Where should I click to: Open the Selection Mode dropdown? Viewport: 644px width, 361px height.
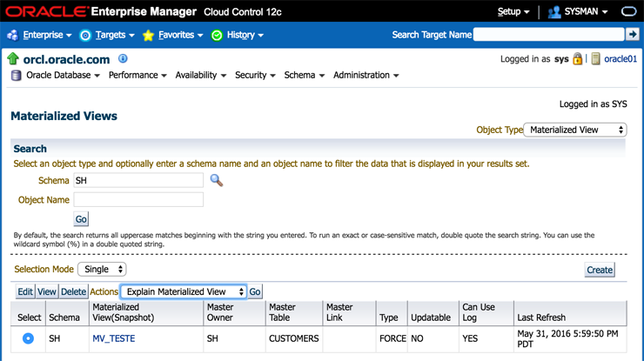[x=102, y=270]
